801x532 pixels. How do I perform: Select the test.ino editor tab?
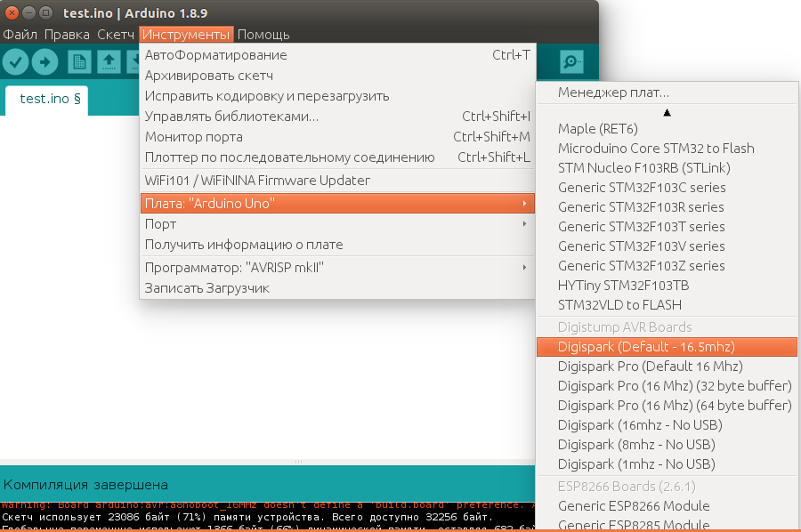pos(50,99)
